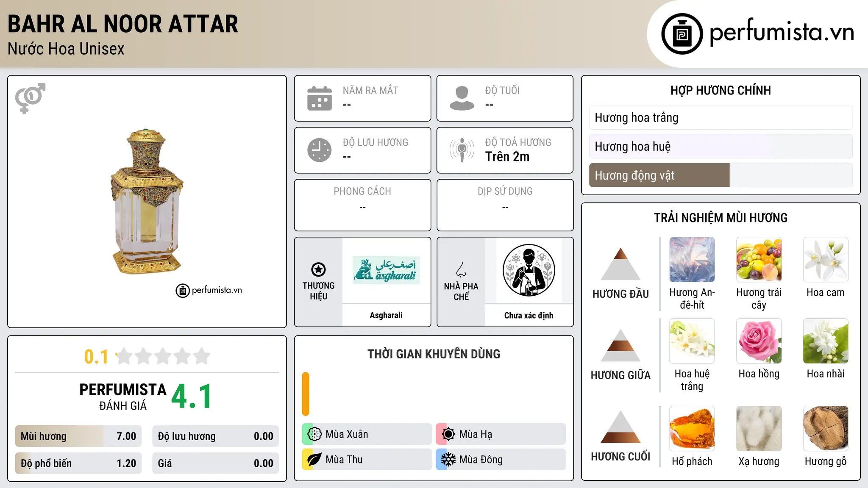The width and height of the screenshot is (868, 488).
Task: Select the Hương An-đê-hít note image
Action: click(x=692, y=260)
